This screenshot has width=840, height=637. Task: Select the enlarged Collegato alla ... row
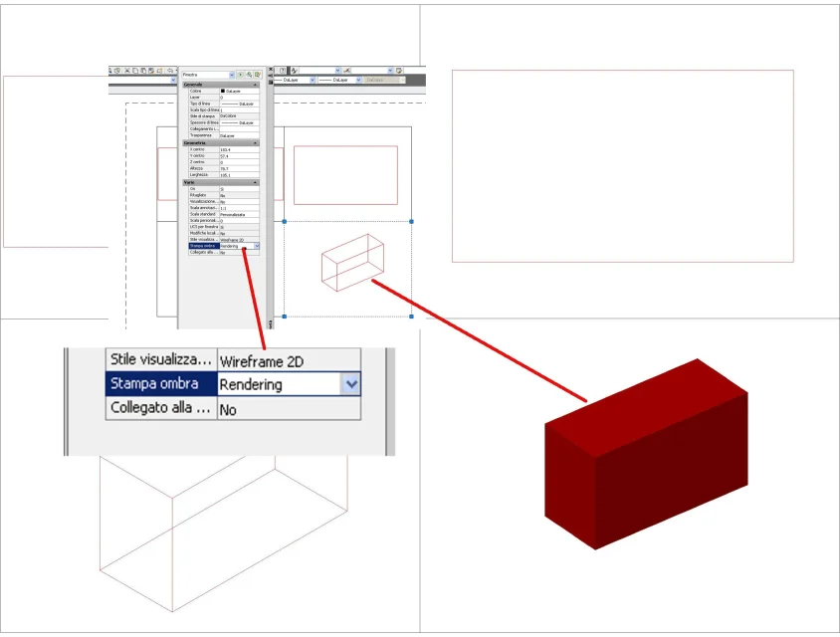pos(233,408)
